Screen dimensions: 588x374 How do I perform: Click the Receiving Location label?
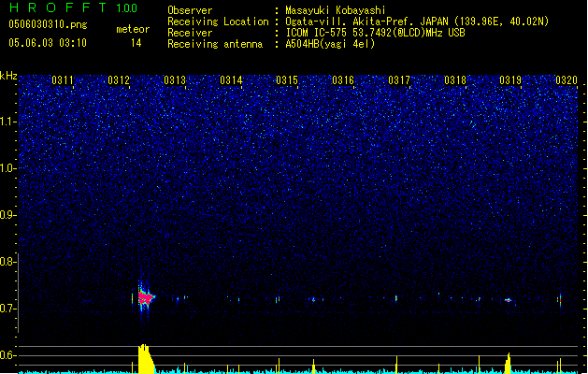click(218, 22)
